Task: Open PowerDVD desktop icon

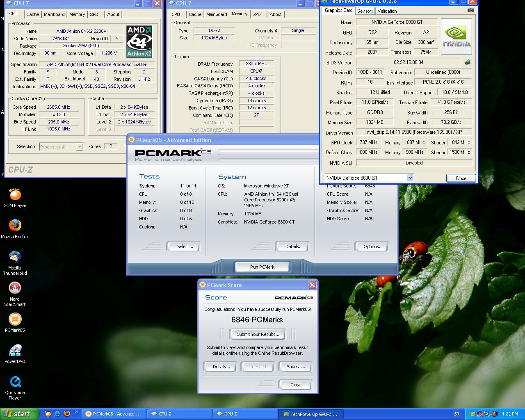Action: pyautogui.click(x=15, y=354)
